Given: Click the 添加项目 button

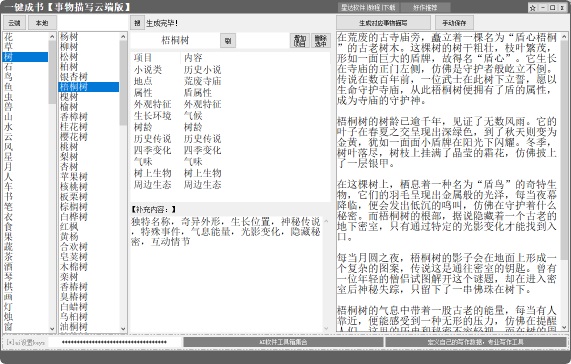Looking at the screenshot, I should (x=299, y=40).
